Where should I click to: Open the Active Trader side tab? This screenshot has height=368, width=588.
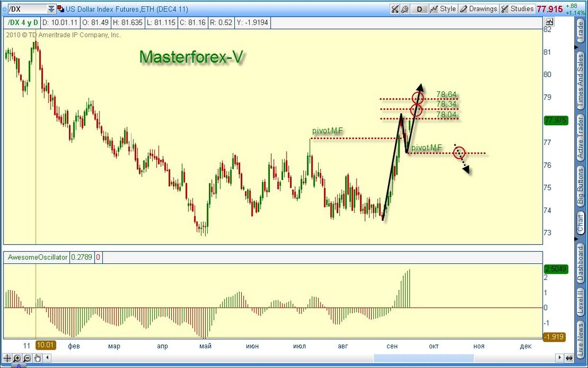[x=580, y=137]
